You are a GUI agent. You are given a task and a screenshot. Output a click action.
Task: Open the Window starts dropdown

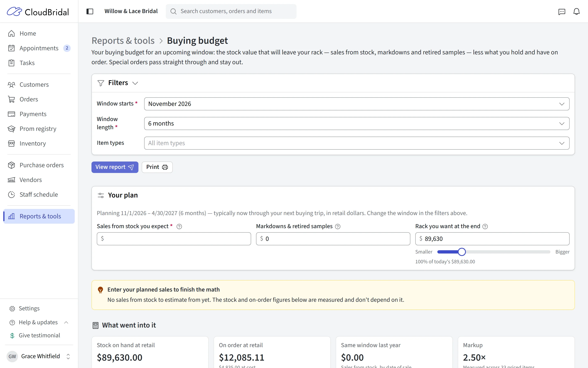(357, 104)
